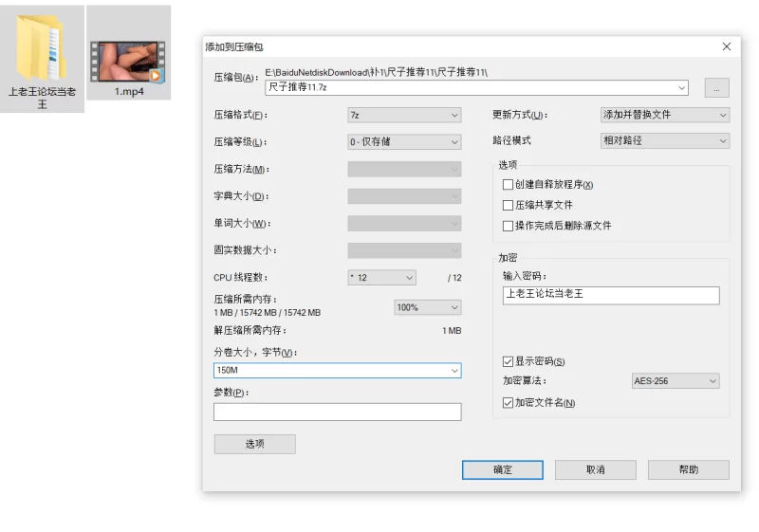Click the disabled 字典大小 dropdown
Image resolution: width=759 pixels, height=532 pixels.
404,196
